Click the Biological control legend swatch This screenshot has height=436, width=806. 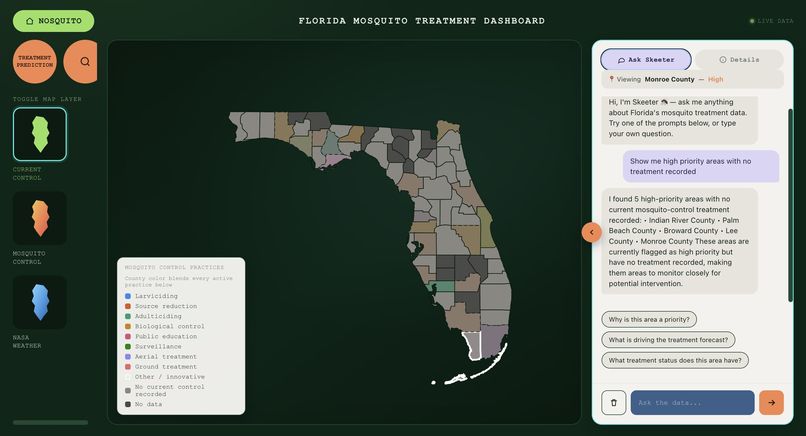tap(128, 326)
